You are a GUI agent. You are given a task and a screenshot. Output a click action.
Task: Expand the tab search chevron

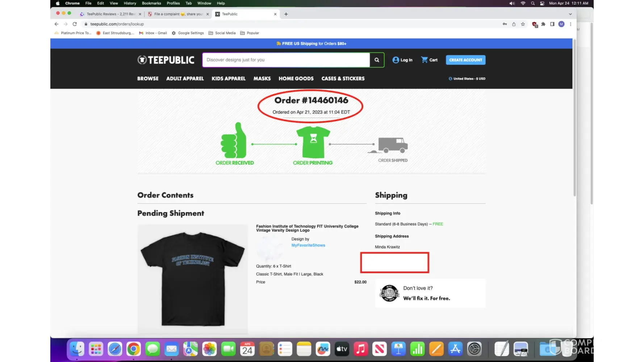click(x=570, y=14)
